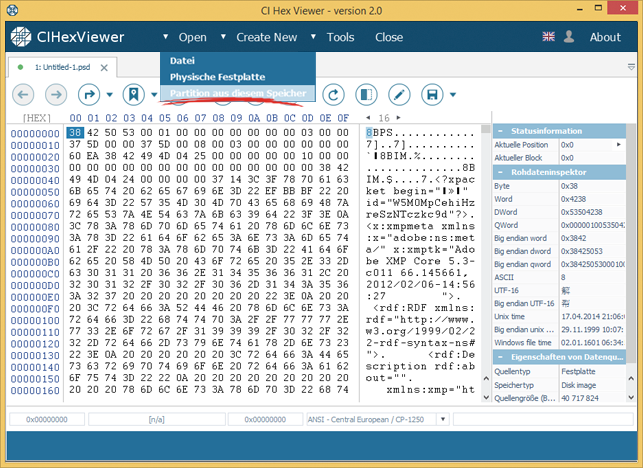
Task: Click the second 0x00000000 status field
Action: pos(265,419)
